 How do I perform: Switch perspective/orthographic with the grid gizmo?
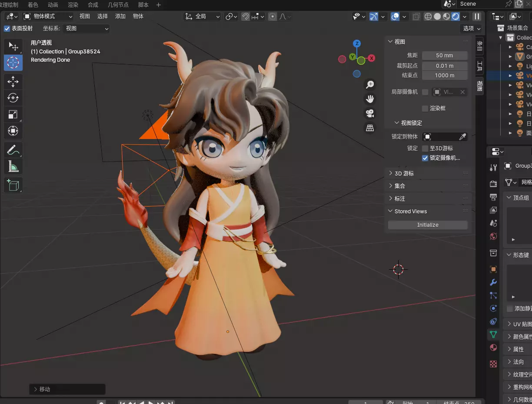pos(370,128)
